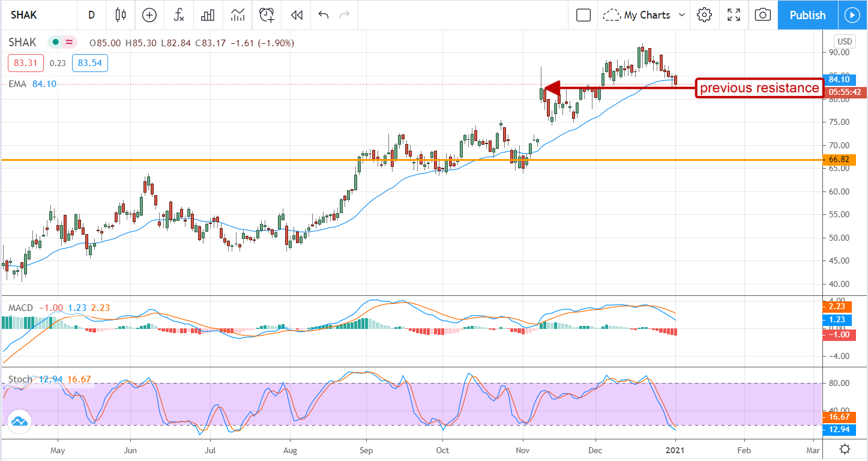
Task: Enter fullscreen mode
Action: pyautogui.click(x=734, y=15)
